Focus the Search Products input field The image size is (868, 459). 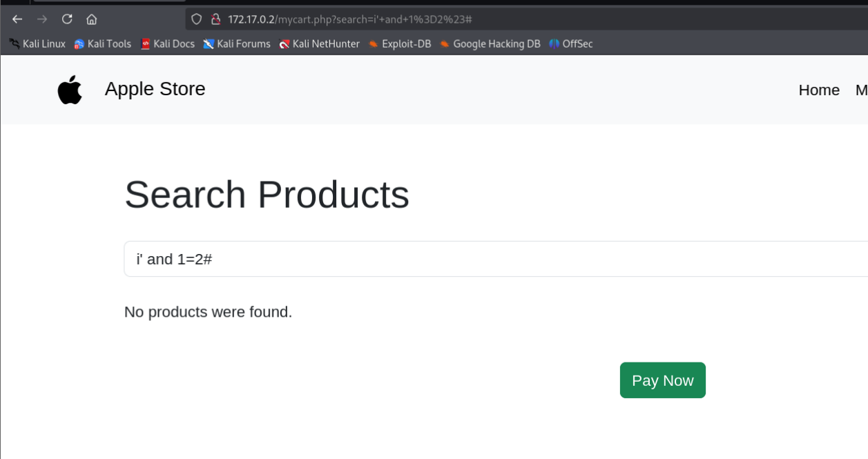point(496,259)
